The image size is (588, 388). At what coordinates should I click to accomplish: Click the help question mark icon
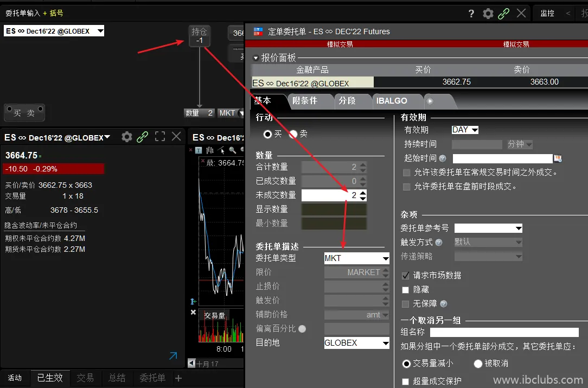[x=471, y=14]
